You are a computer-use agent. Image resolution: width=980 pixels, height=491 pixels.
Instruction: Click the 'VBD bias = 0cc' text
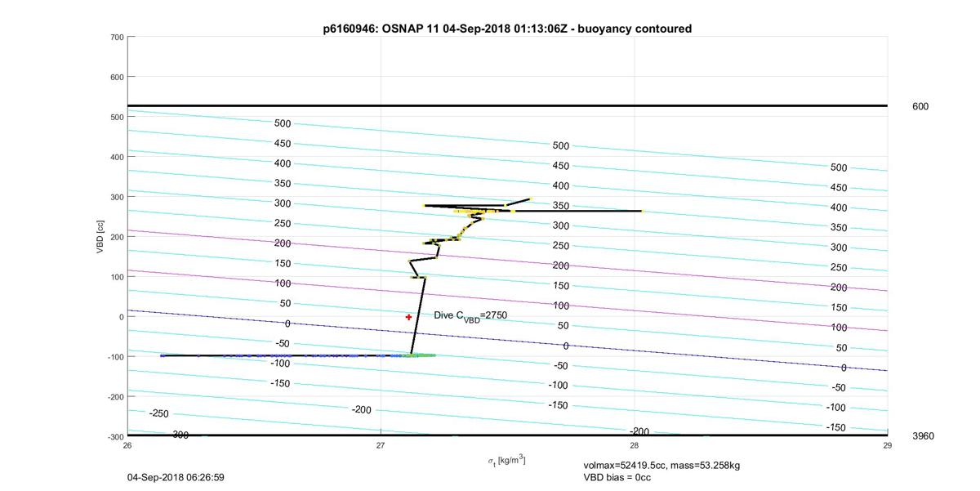coord(617,477)
